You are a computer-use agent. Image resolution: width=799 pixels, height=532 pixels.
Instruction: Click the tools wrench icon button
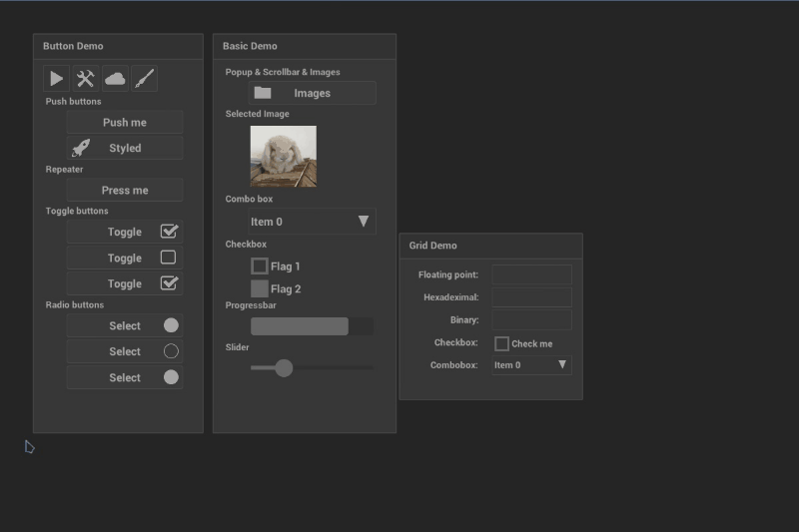pyautogui.click(x=85, y=79)
